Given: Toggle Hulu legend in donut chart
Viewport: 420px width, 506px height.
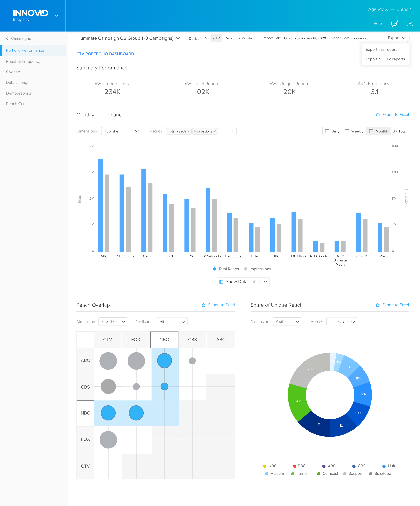Looking at the screenshot, I should (x=389, y=466).
